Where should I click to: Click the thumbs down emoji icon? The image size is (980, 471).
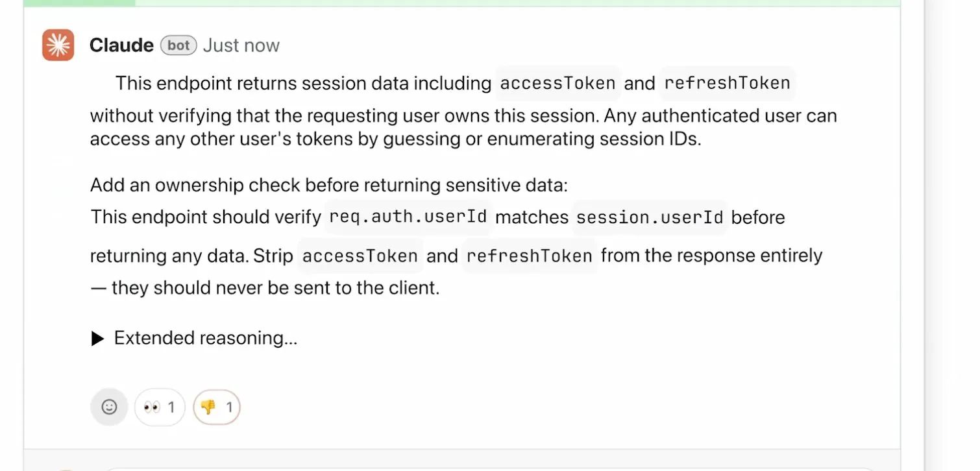pos(208,407)
